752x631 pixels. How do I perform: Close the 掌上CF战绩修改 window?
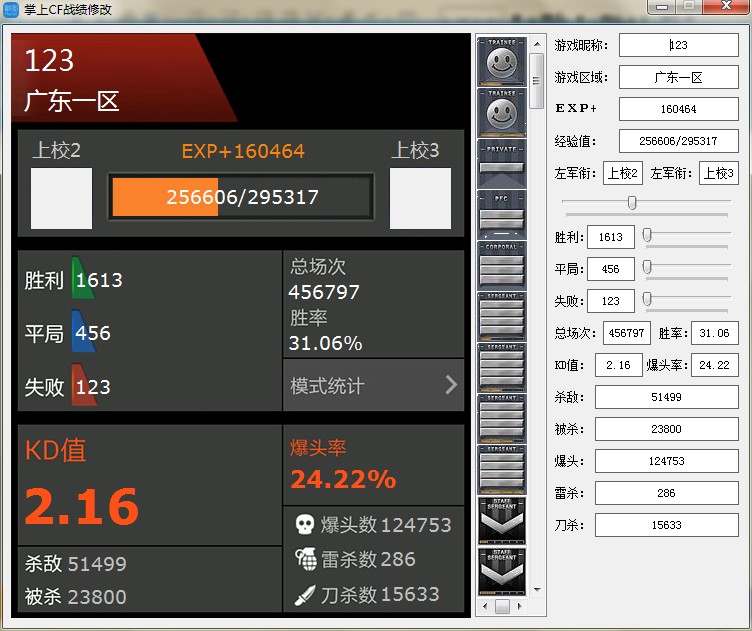pyautogui.click(x=726, y=6)
